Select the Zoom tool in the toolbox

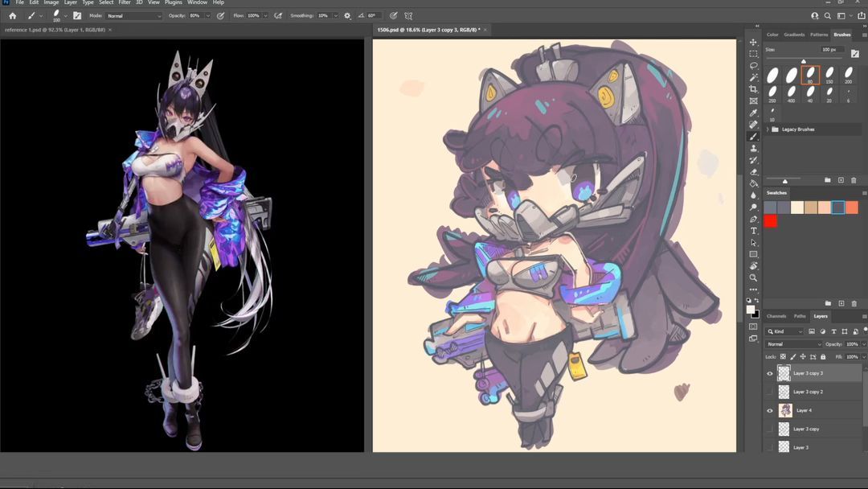(753, 277)
